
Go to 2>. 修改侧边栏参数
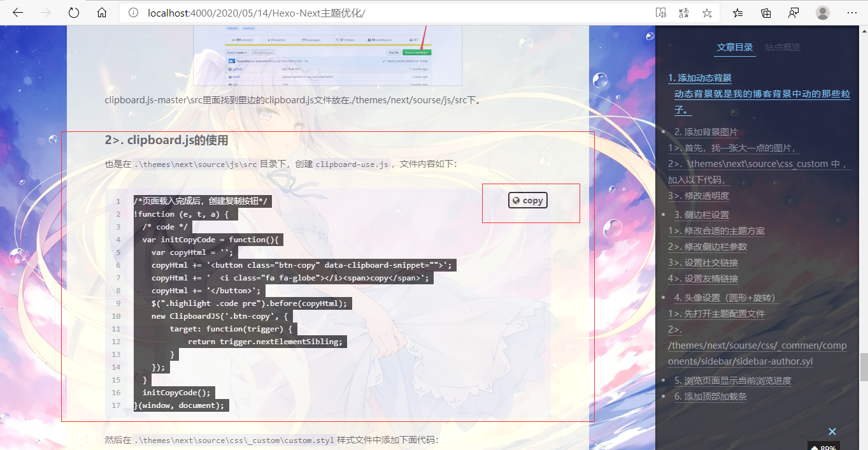click(x=708, y=247)
